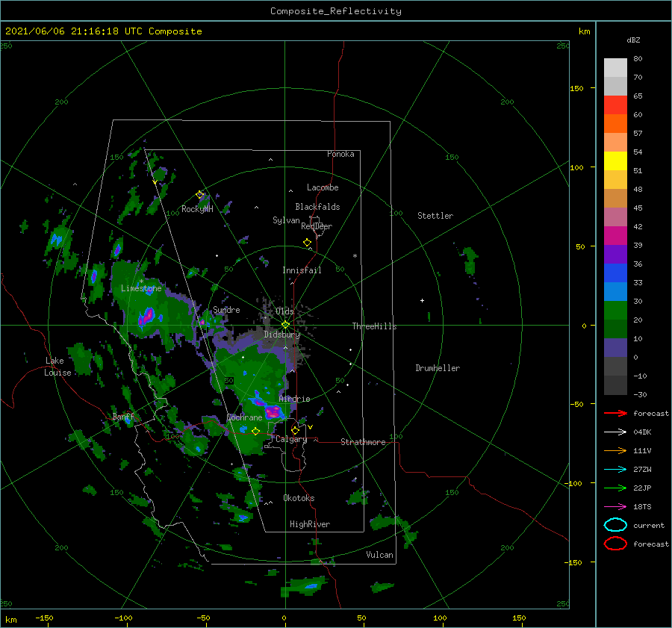
Task: Click the asterisk marker above Limestone
Action: click(141, 282)
